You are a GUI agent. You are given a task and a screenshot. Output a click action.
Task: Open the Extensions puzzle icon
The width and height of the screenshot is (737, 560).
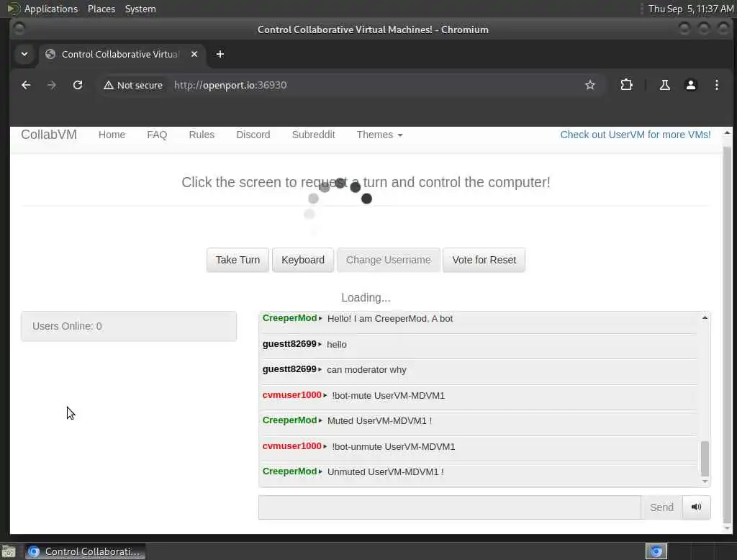click(627, 85)
